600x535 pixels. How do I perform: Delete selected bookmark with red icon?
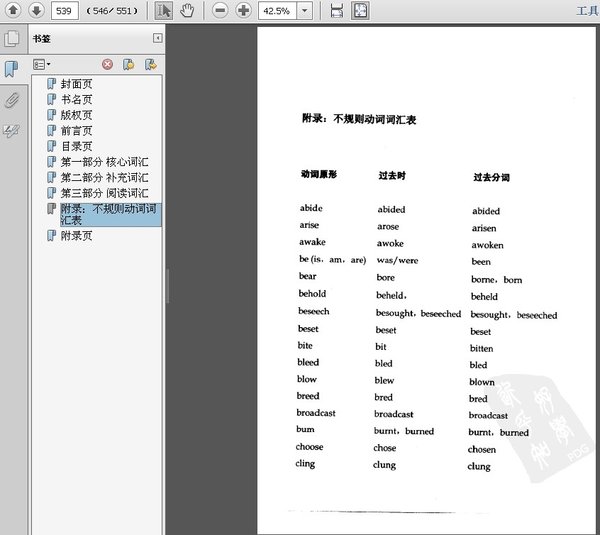(107, 64)
